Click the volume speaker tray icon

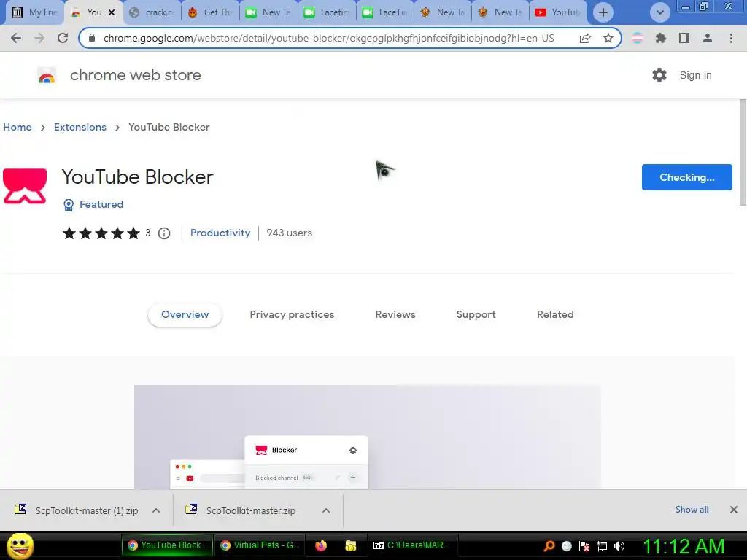[x=619, y=546]
